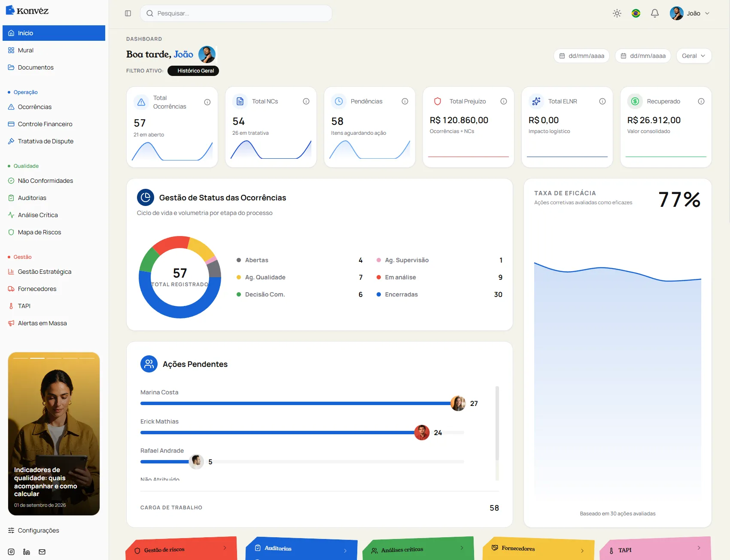Viewport: 730px width, 560px height.
Task: Click Análise Crítica sidebar icon
Action: (11, 215)
